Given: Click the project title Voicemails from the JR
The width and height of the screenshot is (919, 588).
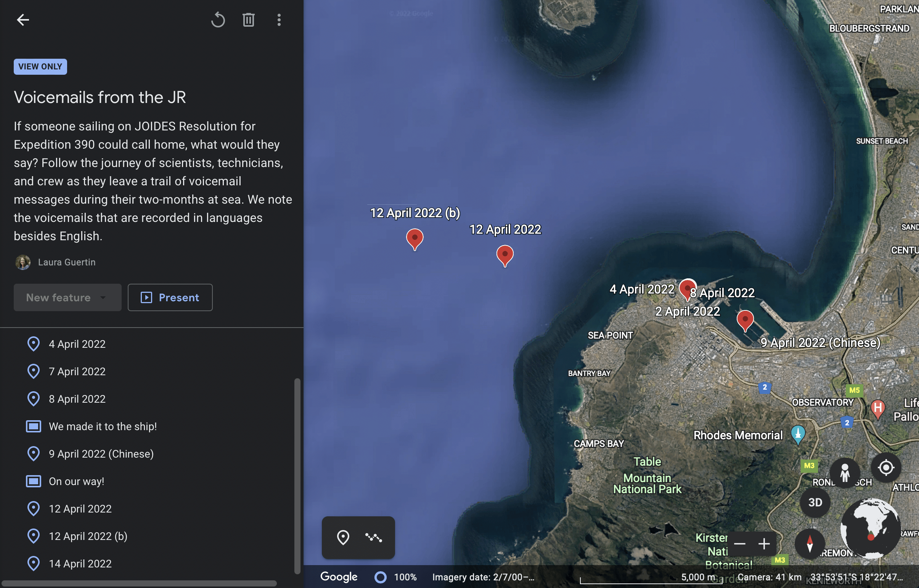Looking at the screenshot, I should pyautogui.click(x=100, y=97).
